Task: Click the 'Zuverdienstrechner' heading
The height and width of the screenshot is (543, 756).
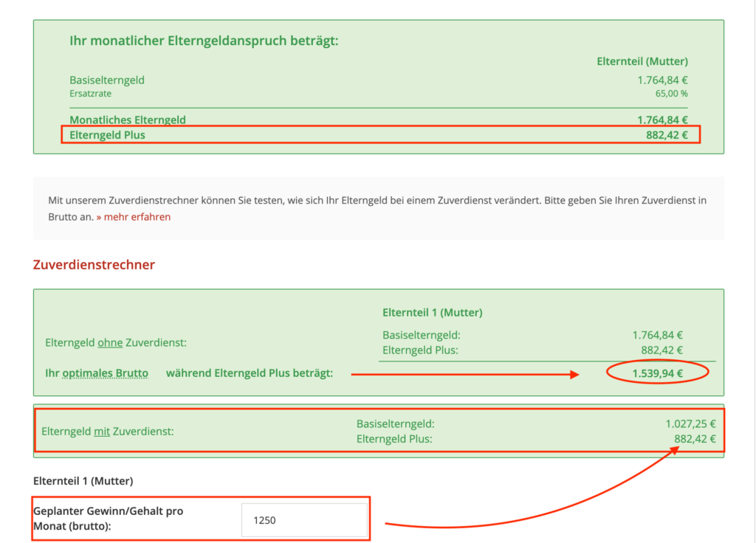Action: (94, 264)
